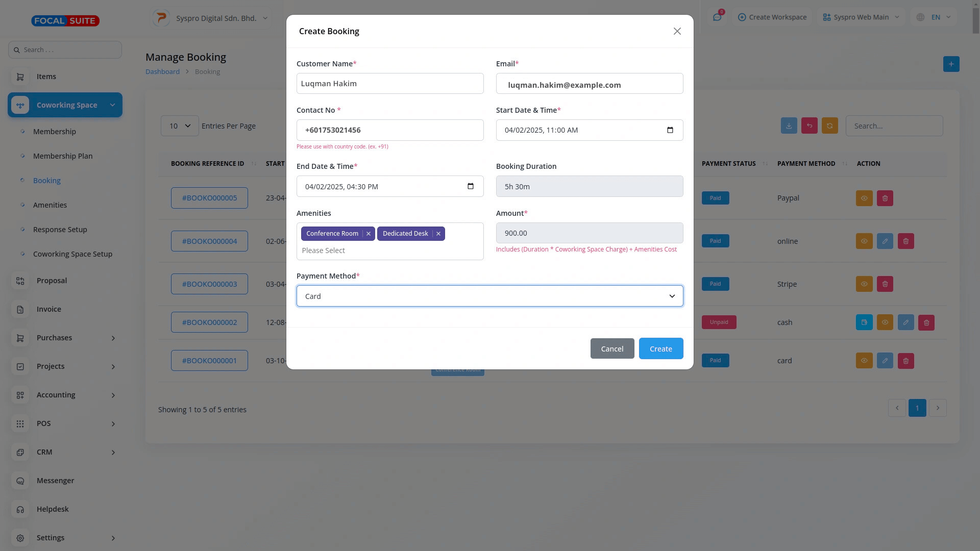Click the Cancel button
The height and width of the screenshot is (551, 980).
click(612, 349)
